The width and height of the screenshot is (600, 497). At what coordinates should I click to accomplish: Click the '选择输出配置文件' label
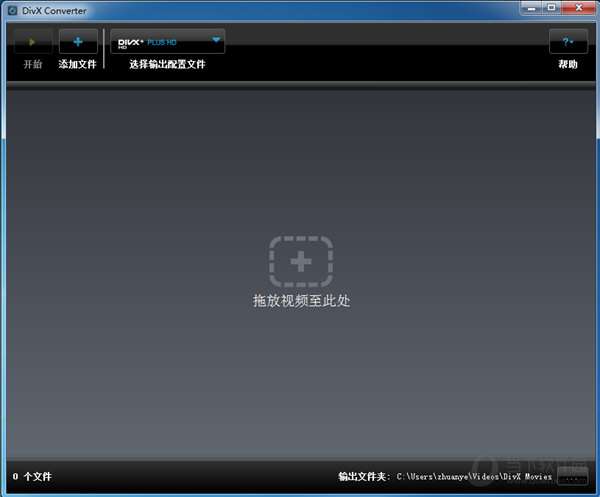click(167, 64)
